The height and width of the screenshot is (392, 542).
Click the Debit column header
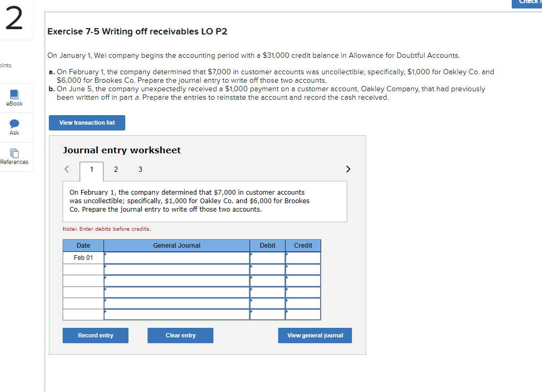coord(268,246)
